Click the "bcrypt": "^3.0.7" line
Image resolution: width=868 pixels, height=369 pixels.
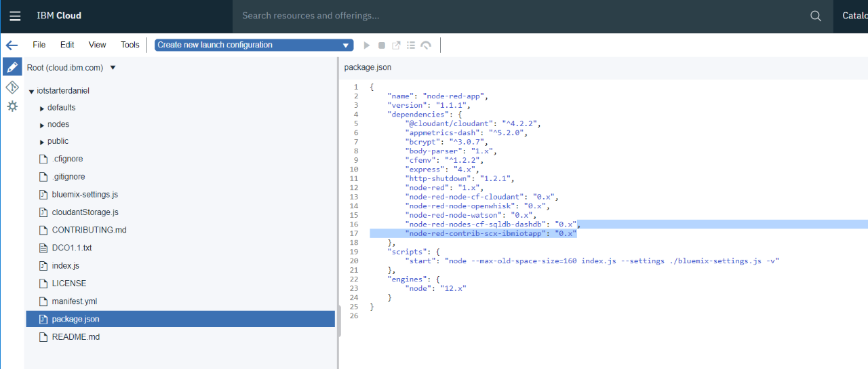(446, 142)
